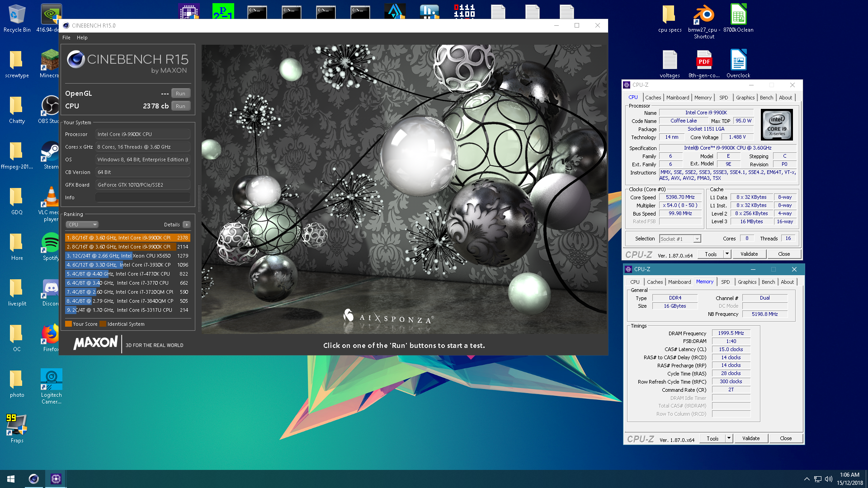Open the Help menu in Cinebench
Image resolution: width=868 pixels, height=488 pixels.
(x=82, y=38)
